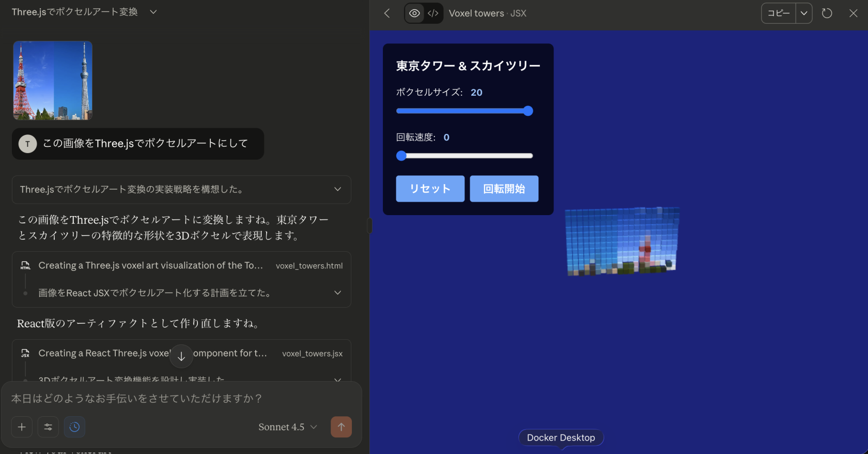Screen dimensions: 868x454
Task: Click the コピー button
Action: click(779, 13)
